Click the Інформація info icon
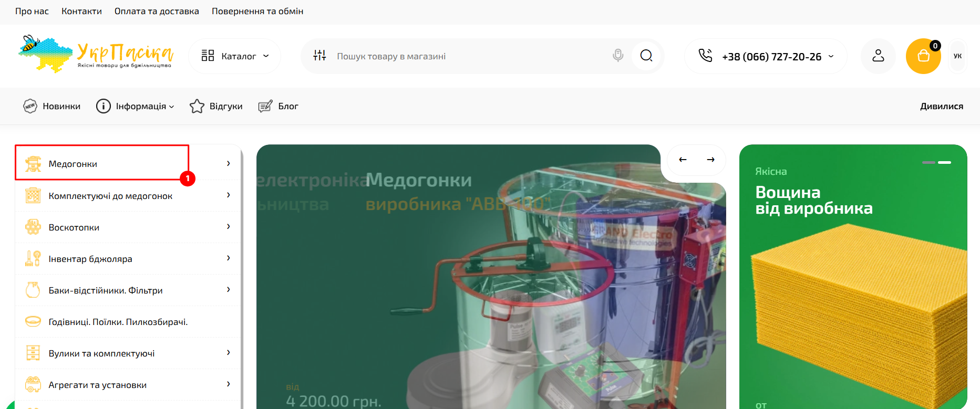This screenshot has height=409, width=980. tap(104, 106)
